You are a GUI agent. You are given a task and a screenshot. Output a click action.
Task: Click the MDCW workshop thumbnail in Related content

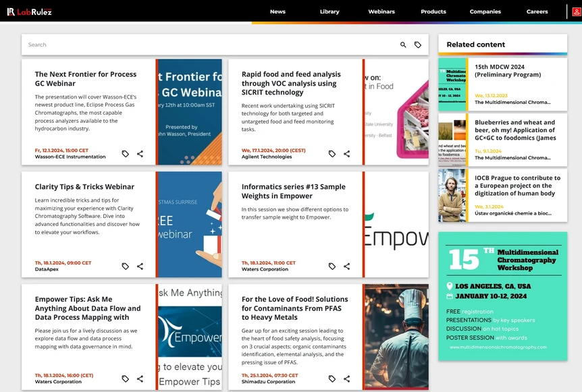(453, 84)
